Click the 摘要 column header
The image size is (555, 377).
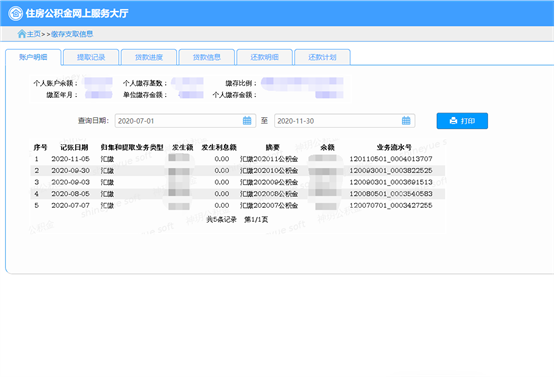pyautogui.click(x=273, y=147)
